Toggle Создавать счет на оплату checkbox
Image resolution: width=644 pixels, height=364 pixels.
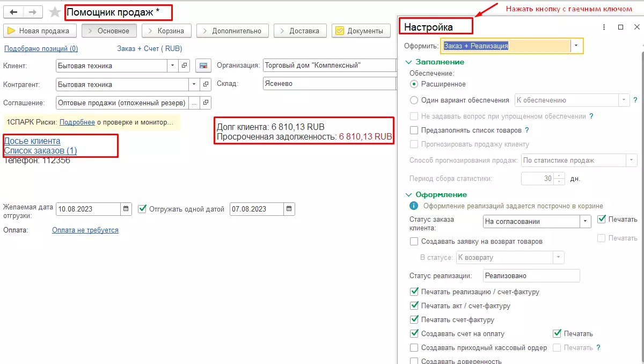414,333
